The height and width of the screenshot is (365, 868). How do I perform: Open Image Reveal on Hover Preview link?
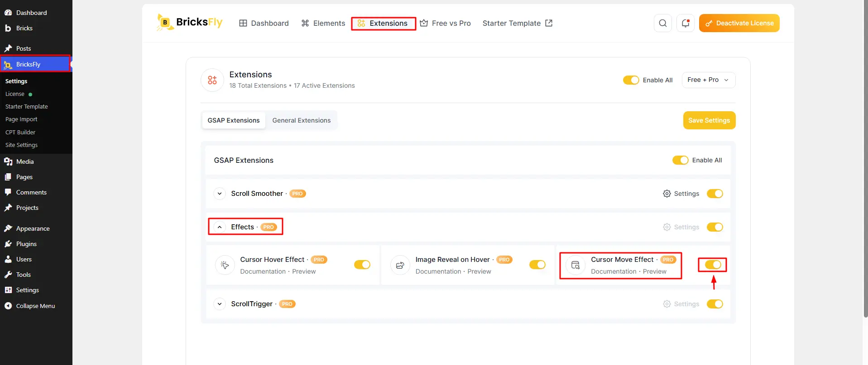click(x=479, y=271)
